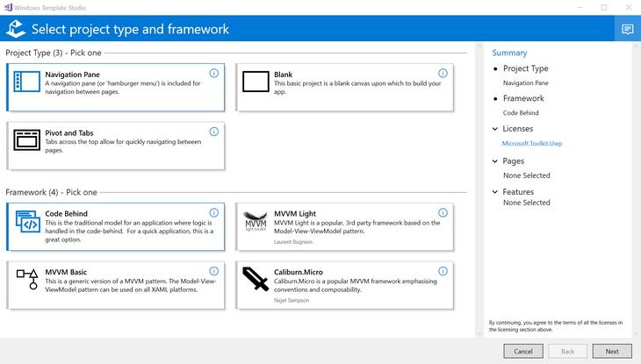This screenshot has height=364, width=641.
Task: Choose the Code Behind framework card
Action: coord(116,226)
